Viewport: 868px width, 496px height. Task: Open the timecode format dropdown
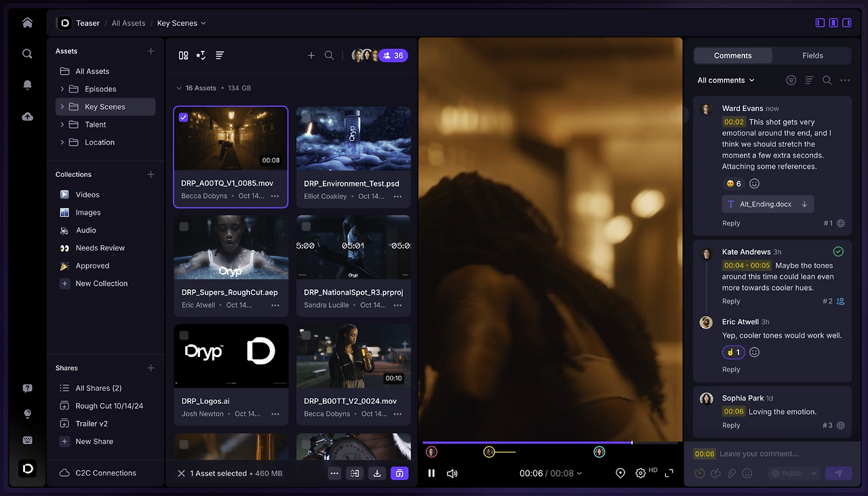(579, 474)
